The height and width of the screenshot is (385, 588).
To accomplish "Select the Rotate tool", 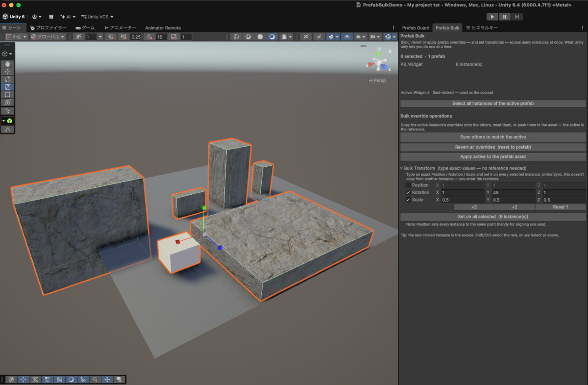I will click(8, 79).
